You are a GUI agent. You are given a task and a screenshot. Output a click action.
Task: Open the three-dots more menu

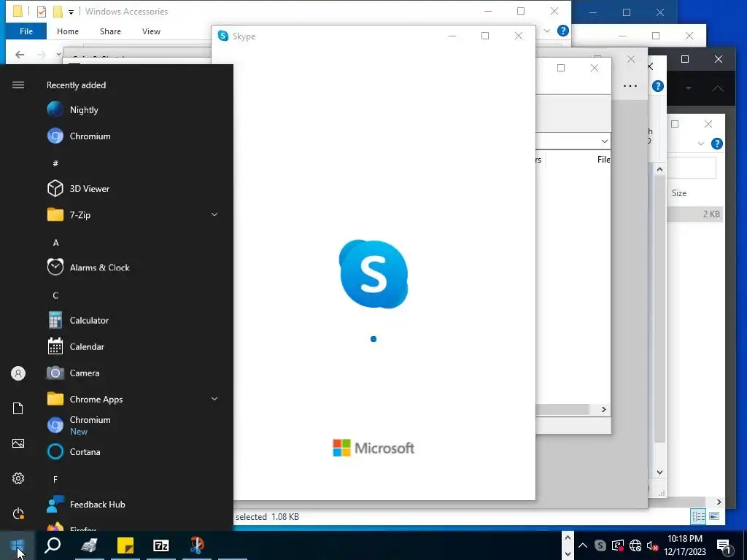(x=630, y=86)
